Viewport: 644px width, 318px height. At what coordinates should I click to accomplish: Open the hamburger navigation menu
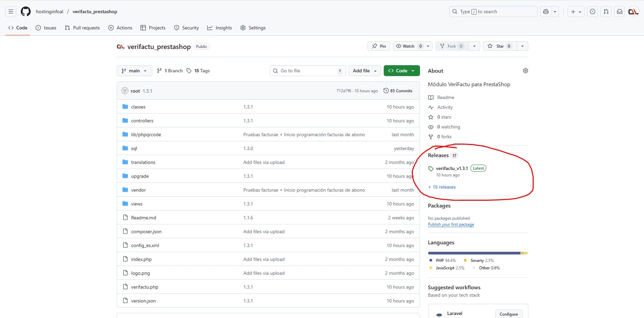11,11
